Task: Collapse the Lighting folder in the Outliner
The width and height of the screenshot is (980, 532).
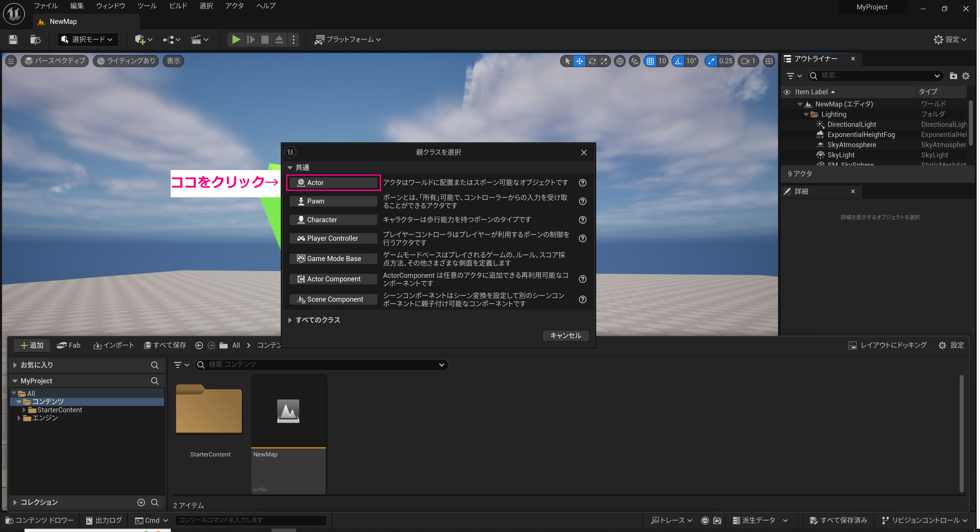Action: click(806, 114)
